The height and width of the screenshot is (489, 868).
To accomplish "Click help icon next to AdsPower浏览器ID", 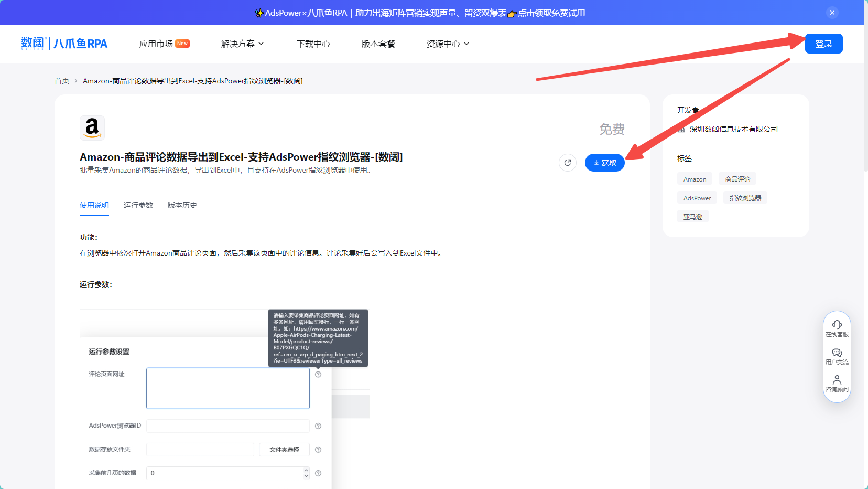I will 318,426.
